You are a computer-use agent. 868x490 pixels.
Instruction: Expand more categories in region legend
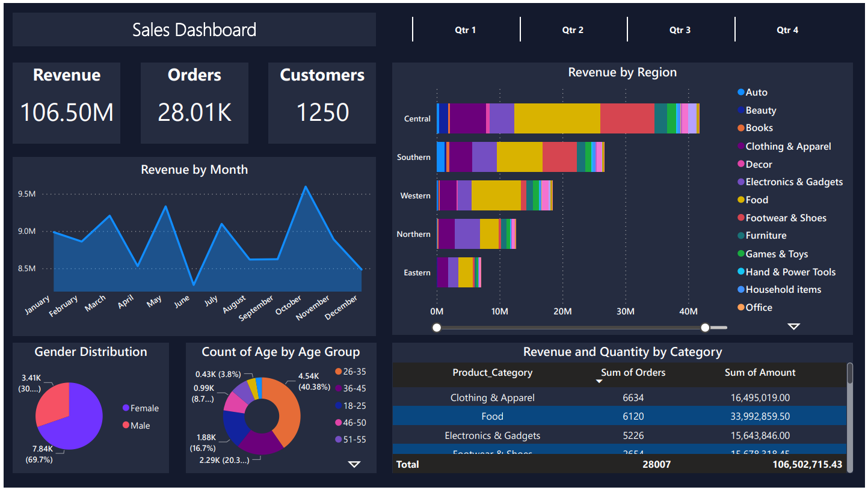(x=794, y=326)
